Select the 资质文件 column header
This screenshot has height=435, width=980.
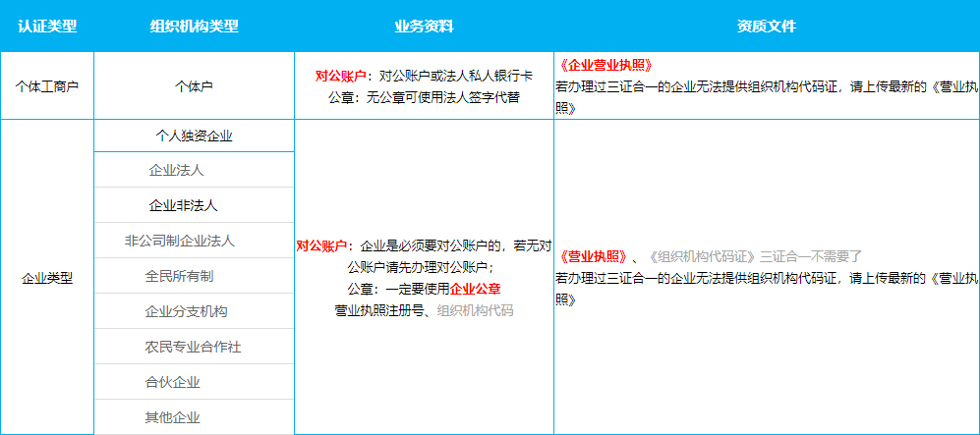(766, 27)
